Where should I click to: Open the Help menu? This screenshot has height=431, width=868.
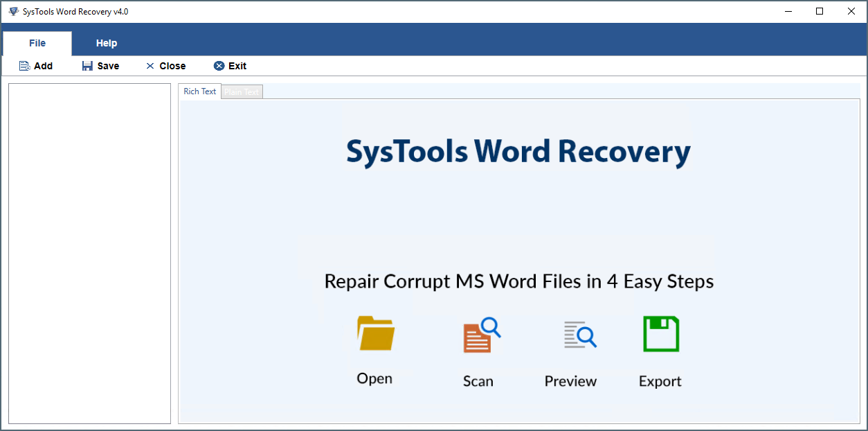point(106,42)
